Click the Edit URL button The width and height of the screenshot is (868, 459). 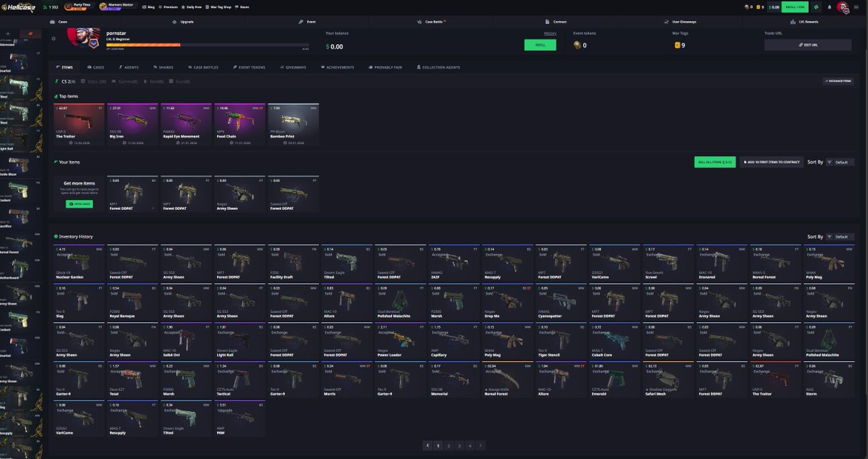tap(808, 45)
